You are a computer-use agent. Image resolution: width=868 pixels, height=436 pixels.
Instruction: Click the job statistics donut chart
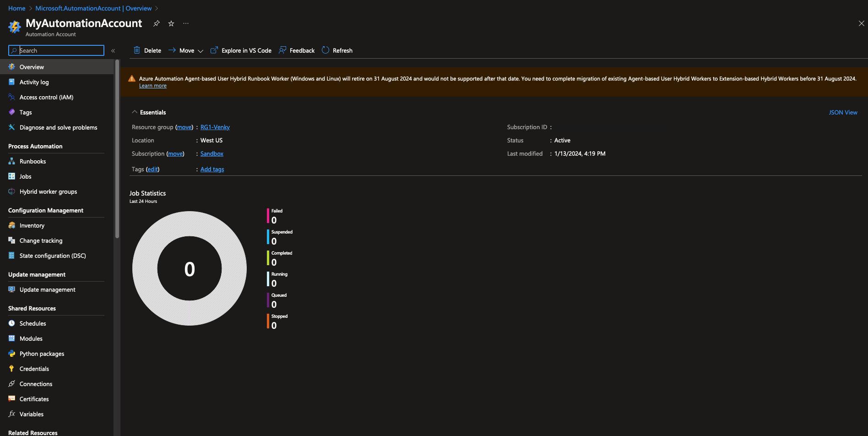(190, 268)
